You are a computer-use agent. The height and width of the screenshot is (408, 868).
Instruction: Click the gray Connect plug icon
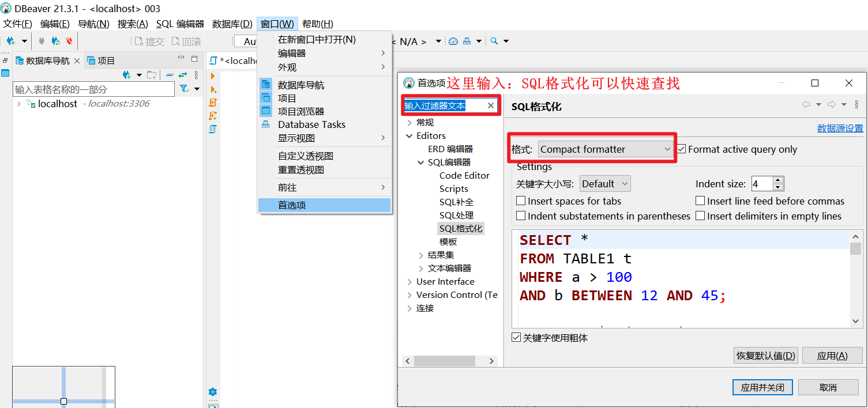coord(41,41)
